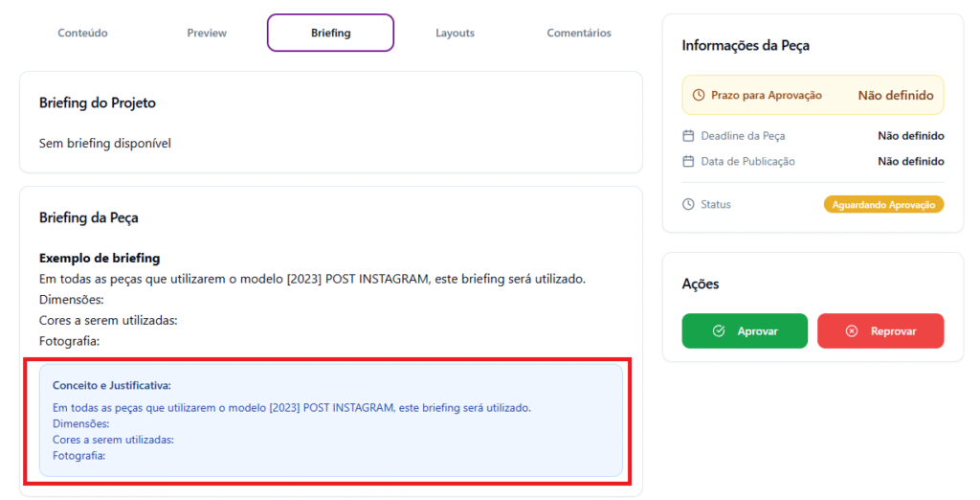This screenshot has height=500, width=980.
Task: Reject the piece with the red Reprovar label
Action: 893,331
